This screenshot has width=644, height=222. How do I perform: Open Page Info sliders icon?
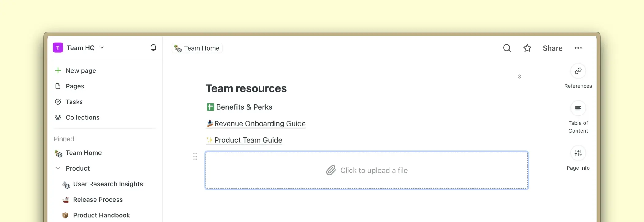click(x=578, y=153)
